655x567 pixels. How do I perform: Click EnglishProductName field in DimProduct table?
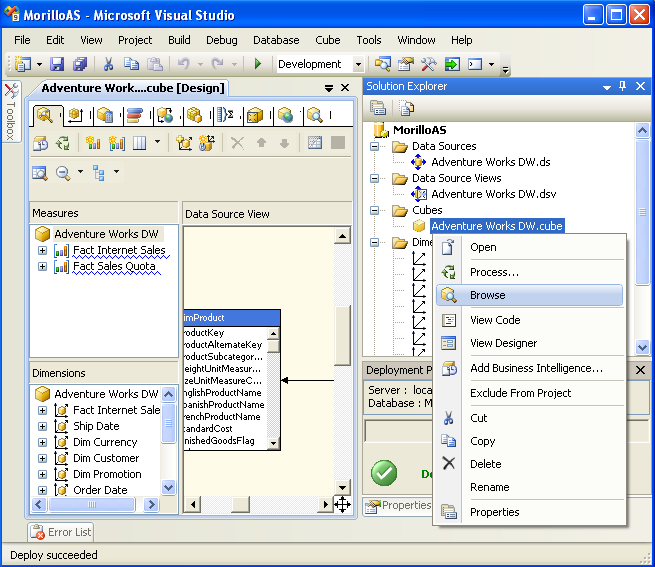(x=222, y=393)
